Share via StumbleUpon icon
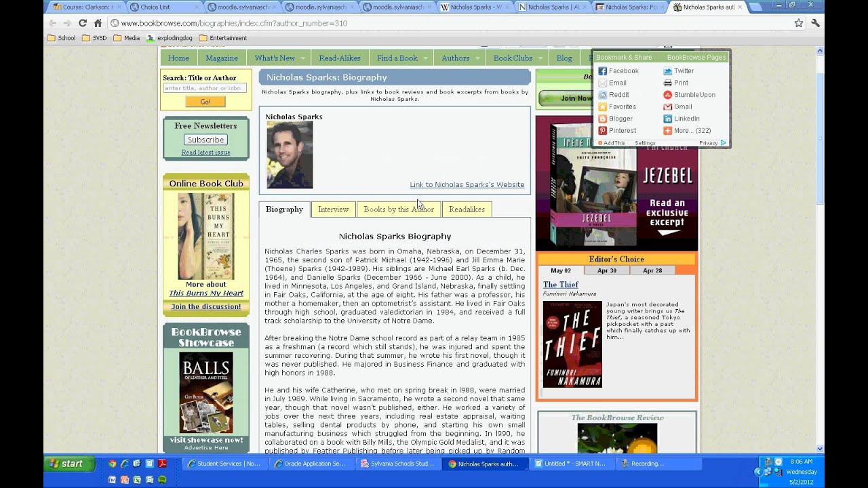 click(x=668, y=95)
